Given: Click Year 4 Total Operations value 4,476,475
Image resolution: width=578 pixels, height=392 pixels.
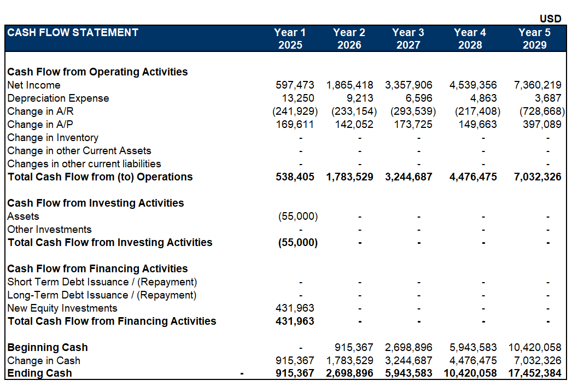Looking at the screenshot, I should coord(473,177).
